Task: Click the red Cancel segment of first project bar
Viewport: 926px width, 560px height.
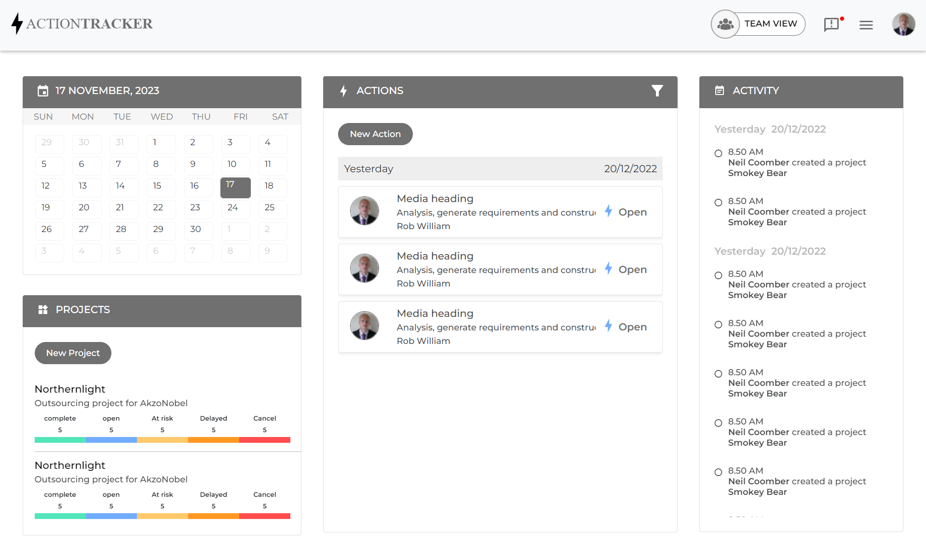Action: (264, 440)
